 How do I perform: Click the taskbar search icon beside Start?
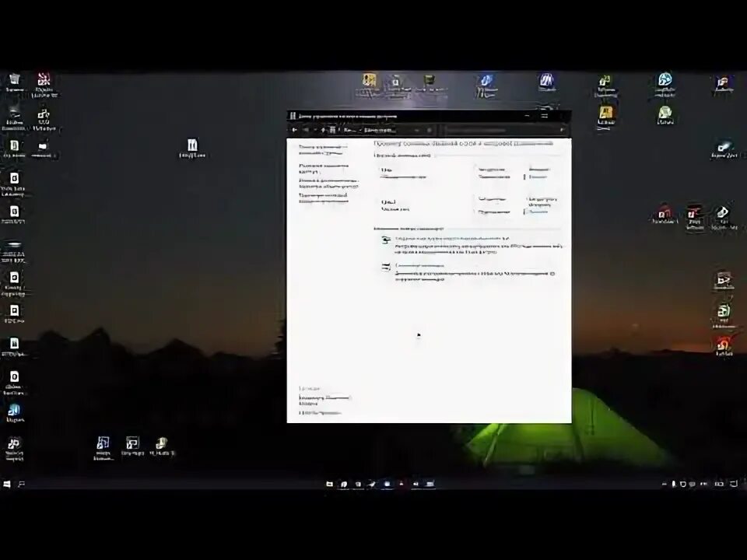pyautogui.click(x=22, y=484)
